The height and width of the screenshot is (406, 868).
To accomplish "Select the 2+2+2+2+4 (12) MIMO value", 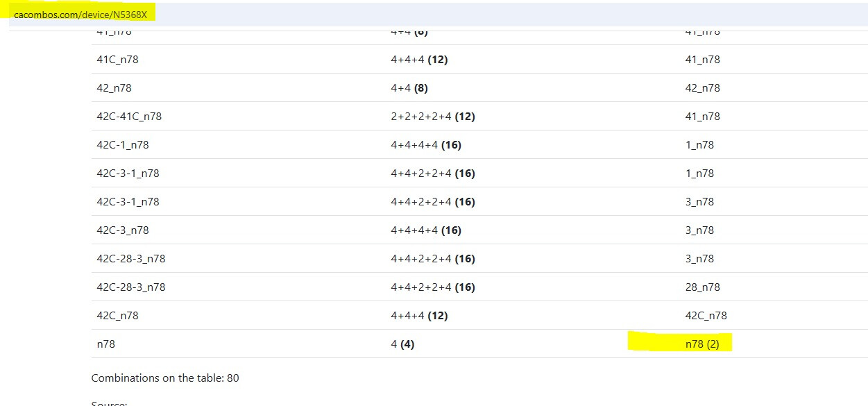I will click(432, 117).
